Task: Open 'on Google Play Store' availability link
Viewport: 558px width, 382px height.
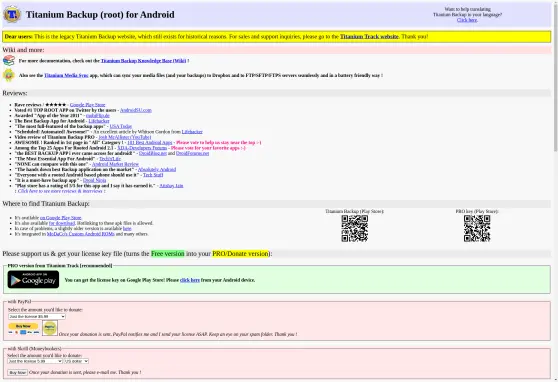Action: [x=60, y=218]
